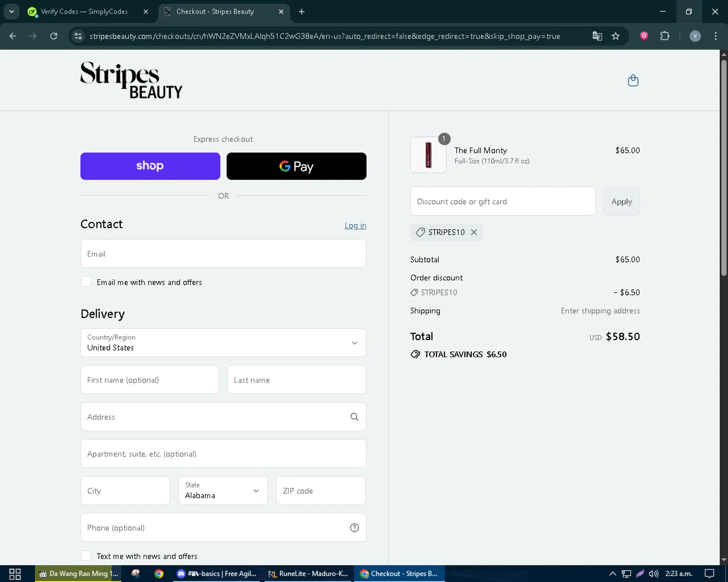Click the Email input field
The height and width of the screenshot is (582, 728).
point(223,254)
